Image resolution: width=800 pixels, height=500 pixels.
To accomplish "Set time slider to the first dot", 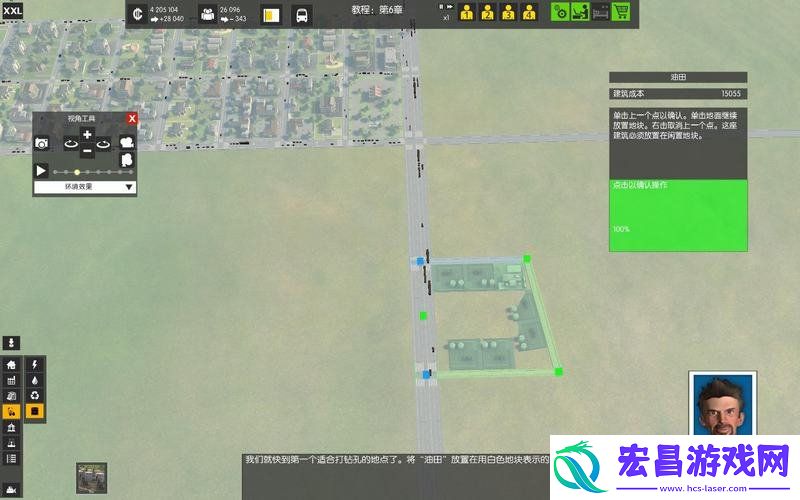I will [x=55, y=172].
